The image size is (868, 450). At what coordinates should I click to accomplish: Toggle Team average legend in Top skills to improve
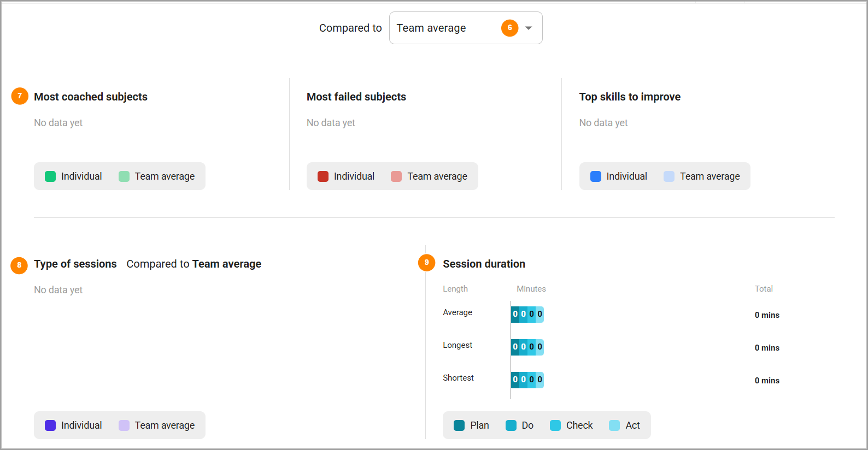tap(702, 176)
